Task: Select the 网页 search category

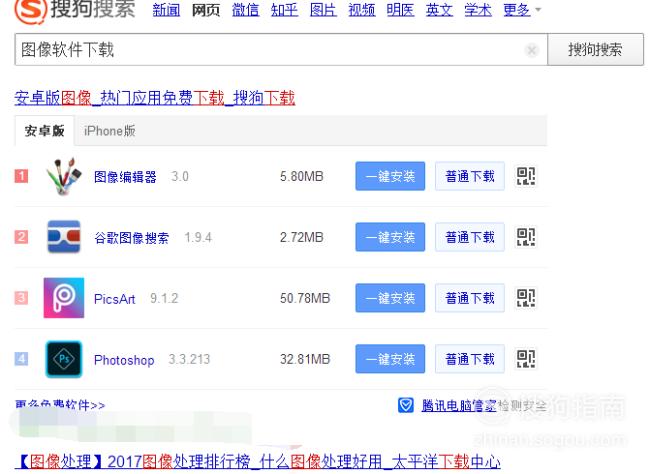Action: 206,10
